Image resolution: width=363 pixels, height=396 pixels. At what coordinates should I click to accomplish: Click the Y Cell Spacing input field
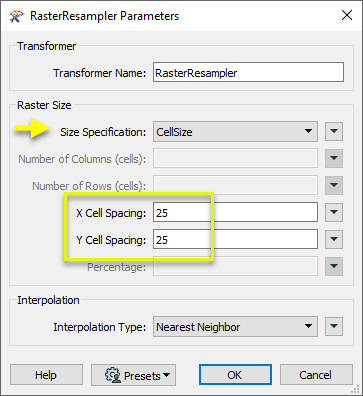coord(235,239)
